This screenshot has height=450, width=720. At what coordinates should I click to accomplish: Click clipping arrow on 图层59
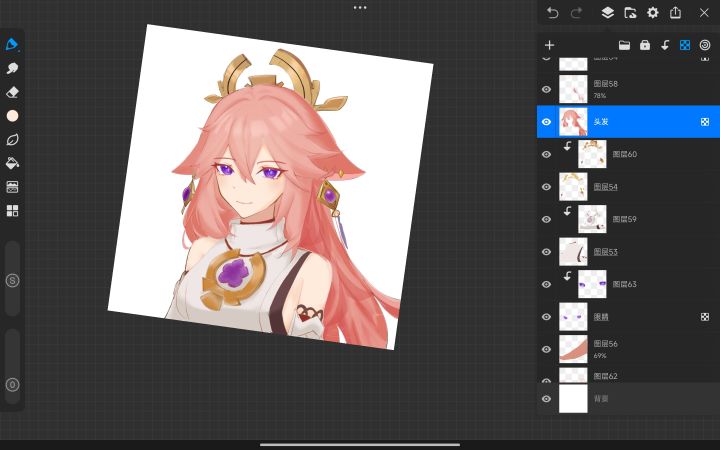(x=568, y=211)
